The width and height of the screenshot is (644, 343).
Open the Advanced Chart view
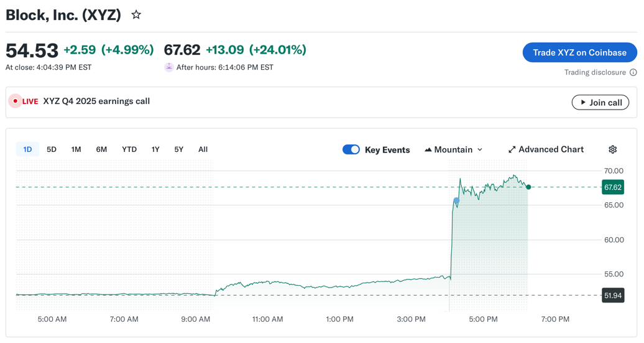pos(546,149)
